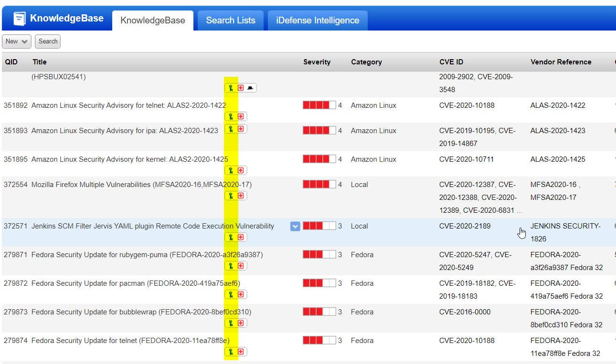Click the key icon on the bubblewrap row
Viewport: 616px width, 364px height.
(230, 323)
